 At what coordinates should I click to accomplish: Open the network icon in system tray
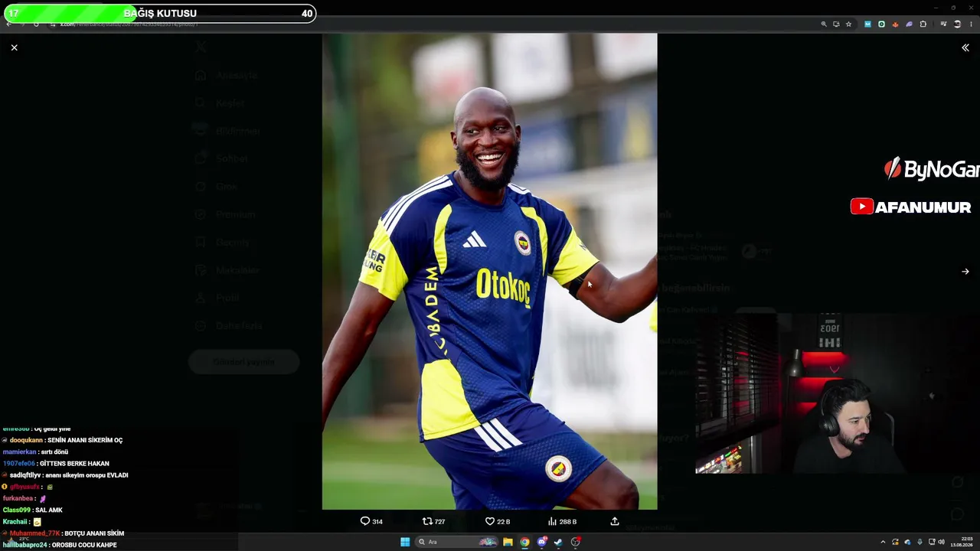click(931, 542)
